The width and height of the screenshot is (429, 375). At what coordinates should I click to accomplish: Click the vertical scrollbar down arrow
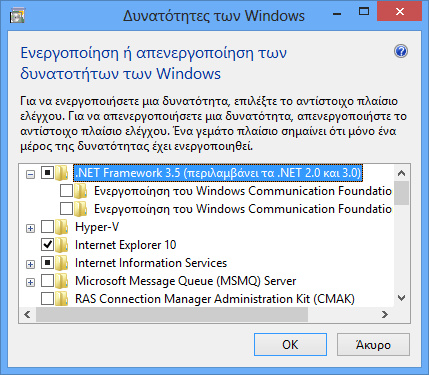[402, 298]
